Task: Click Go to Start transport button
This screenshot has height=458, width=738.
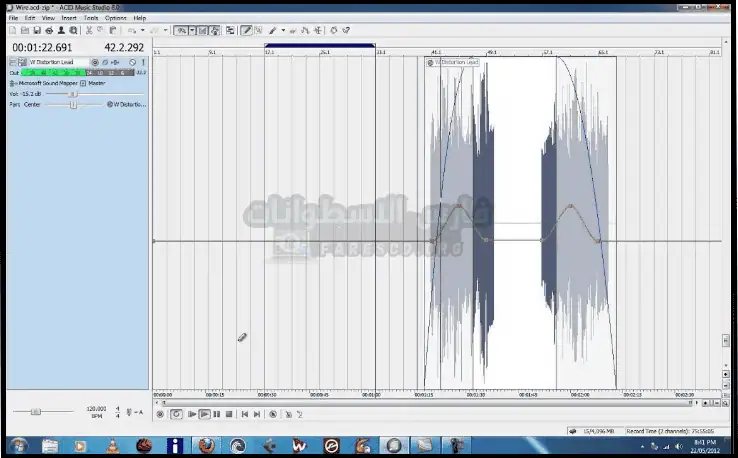Action: point(244,413)
